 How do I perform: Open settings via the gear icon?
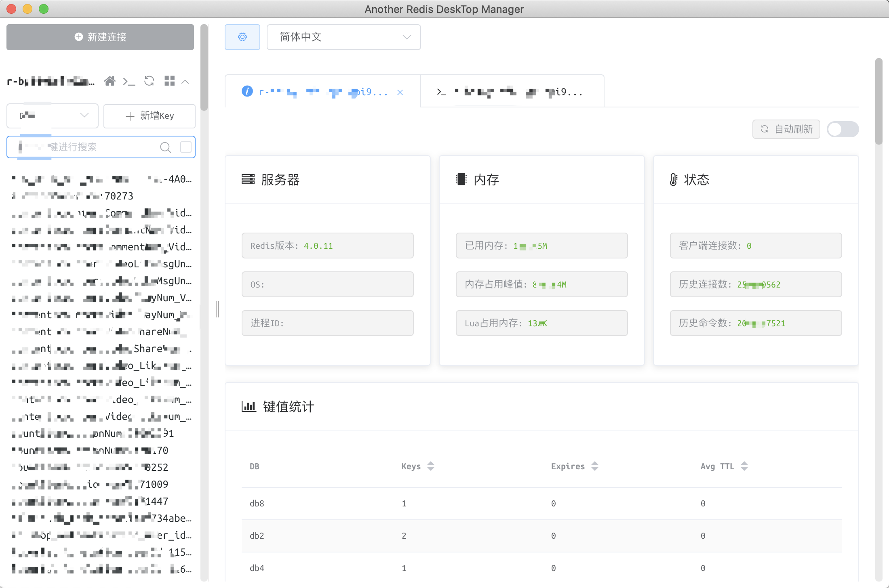[x=242, y=37]
